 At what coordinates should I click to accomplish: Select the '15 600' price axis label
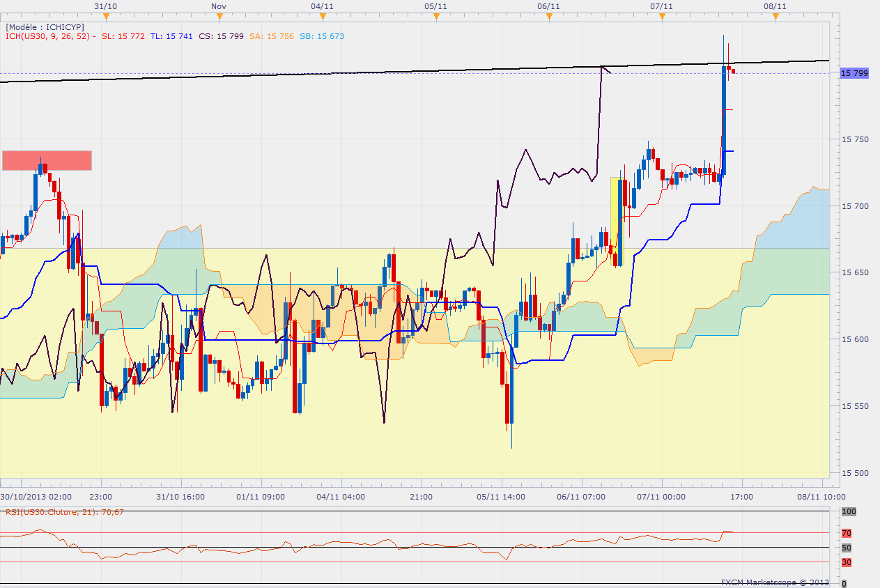click(x=855, y=339)
